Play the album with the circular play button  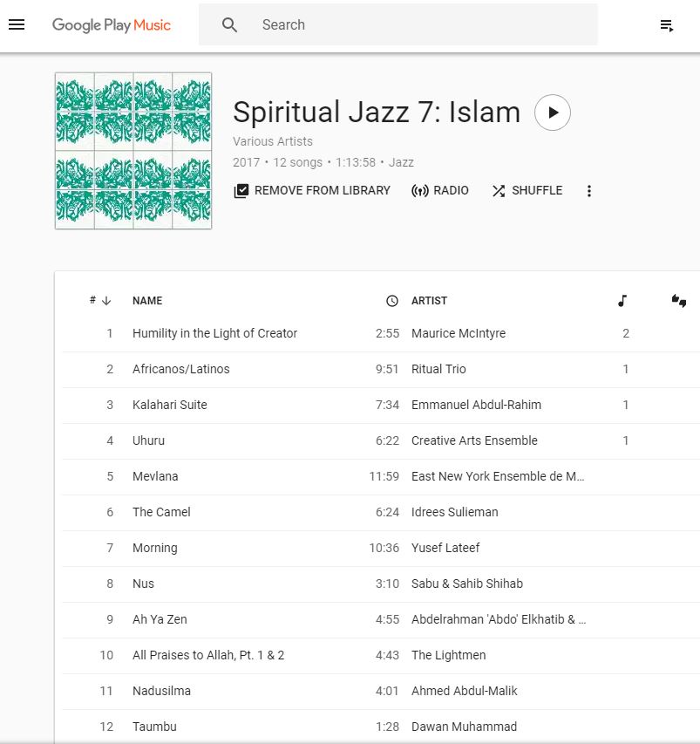[553, 113]
